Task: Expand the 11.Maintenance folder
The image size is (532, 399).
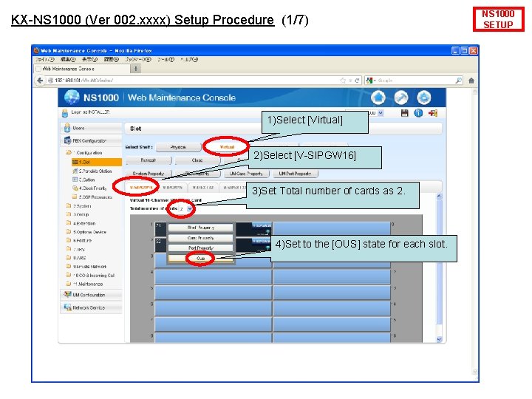Action: (x=85, y=284)
